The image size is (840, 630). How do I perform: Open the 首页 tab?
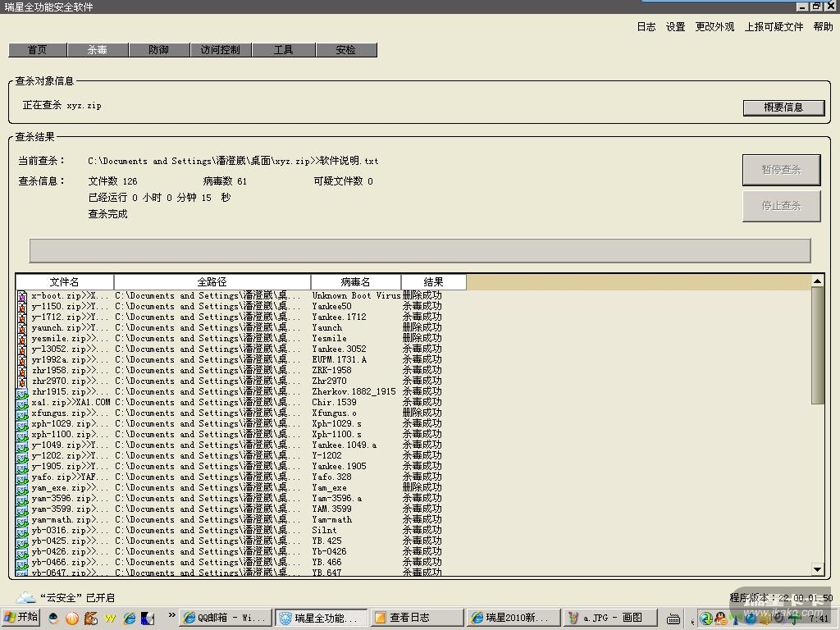tap(38, 50)
